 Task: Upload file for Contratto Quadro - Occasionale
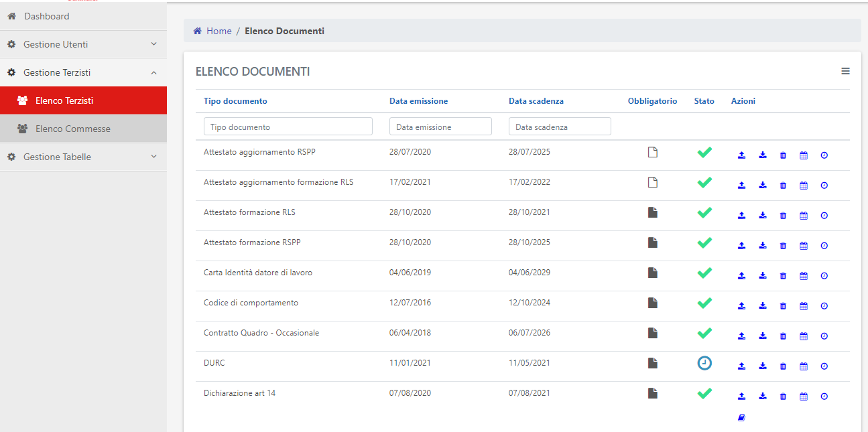741,336
